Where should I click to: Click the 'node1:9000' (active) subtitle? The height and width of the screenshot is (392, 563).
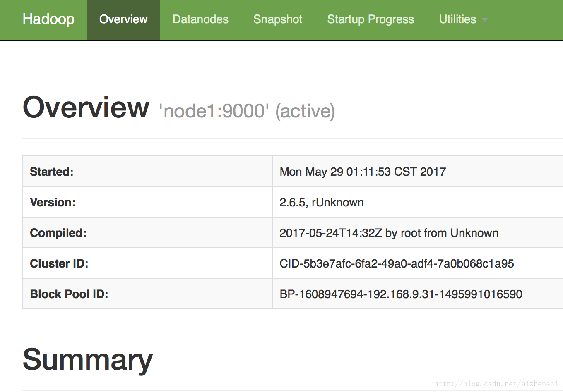click(247, 111)
